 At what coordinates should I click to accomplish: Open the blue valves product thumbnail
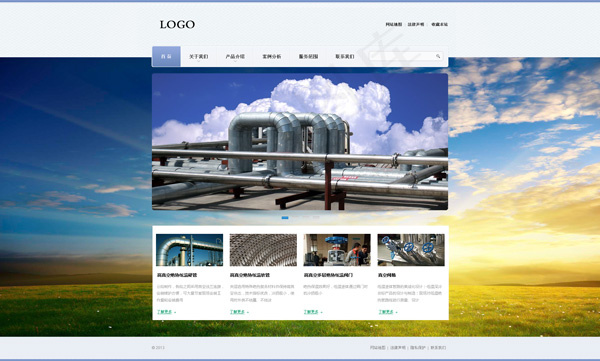pyautogui.click(x=411, y=250)
